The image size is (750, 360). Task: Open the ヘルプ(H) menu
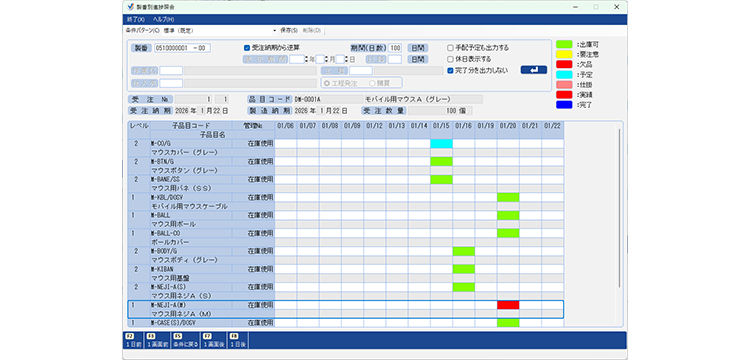click(163, 20)
